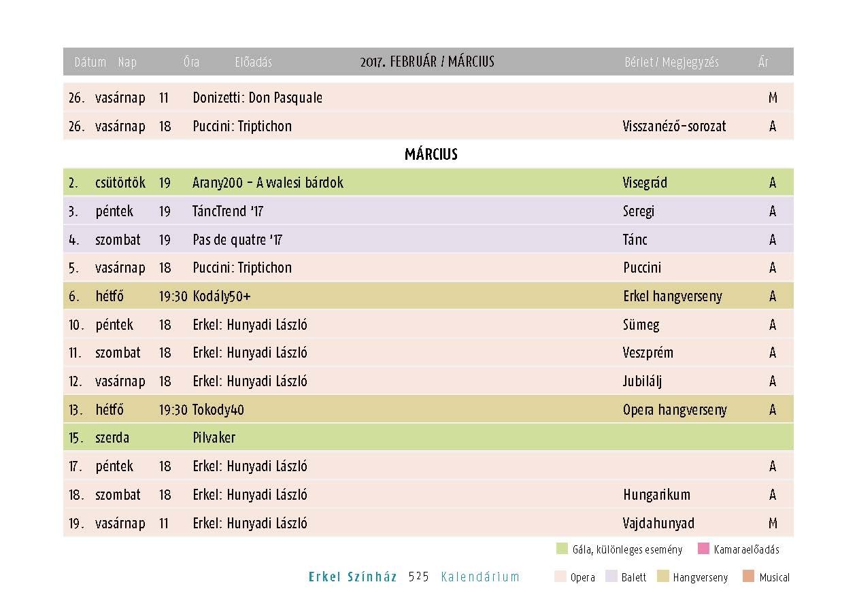
Task: Click the "Ár" column header
Action: pyautogui.click(x=764, y=62)
